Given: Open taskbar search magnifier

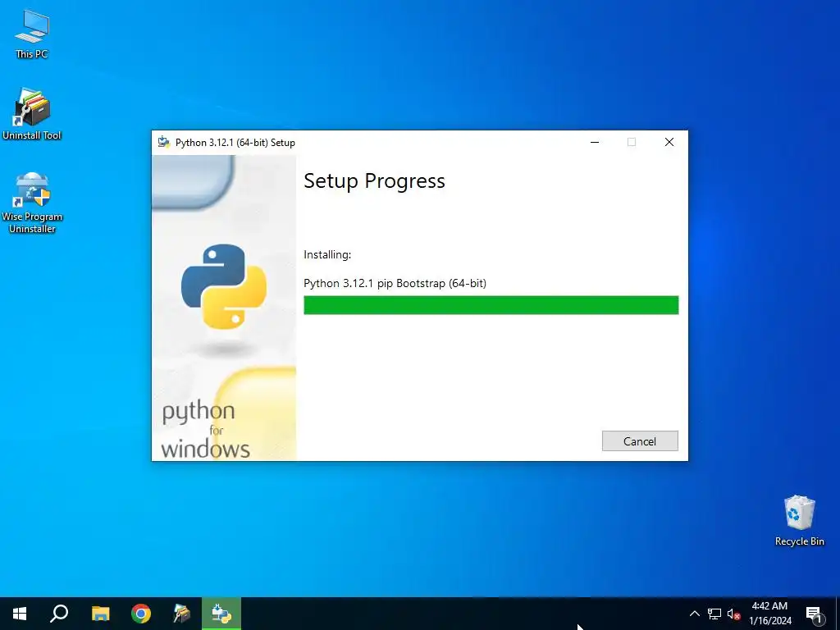Looking at the screenshot, I should point(59,614).
